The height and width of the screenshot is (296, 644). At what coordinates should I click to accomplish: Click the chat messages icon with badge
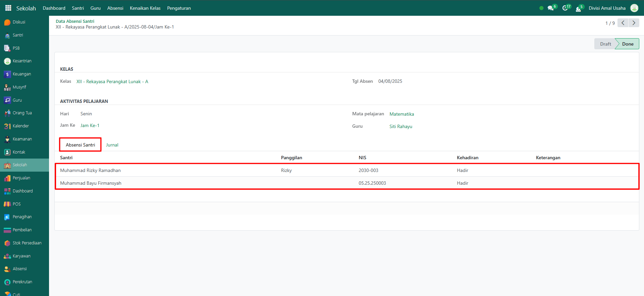pyautogui.click(x=550, y=8)
